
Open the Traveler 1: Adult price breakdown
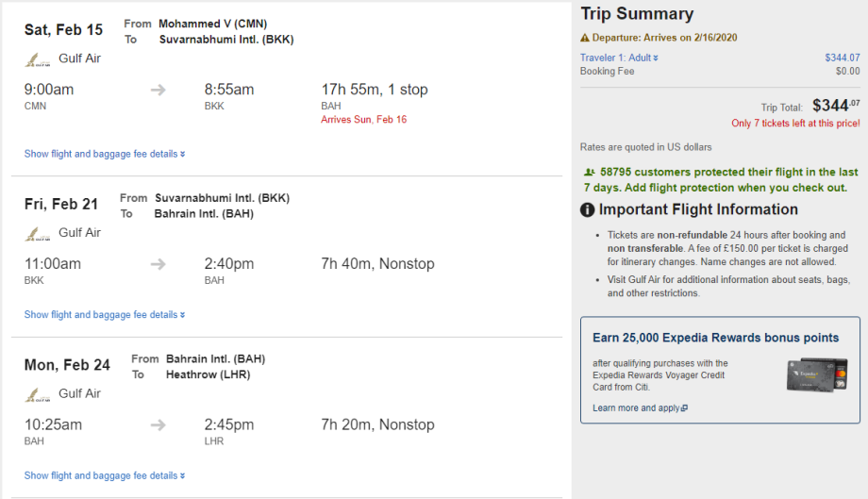click(x=619, y=58)
